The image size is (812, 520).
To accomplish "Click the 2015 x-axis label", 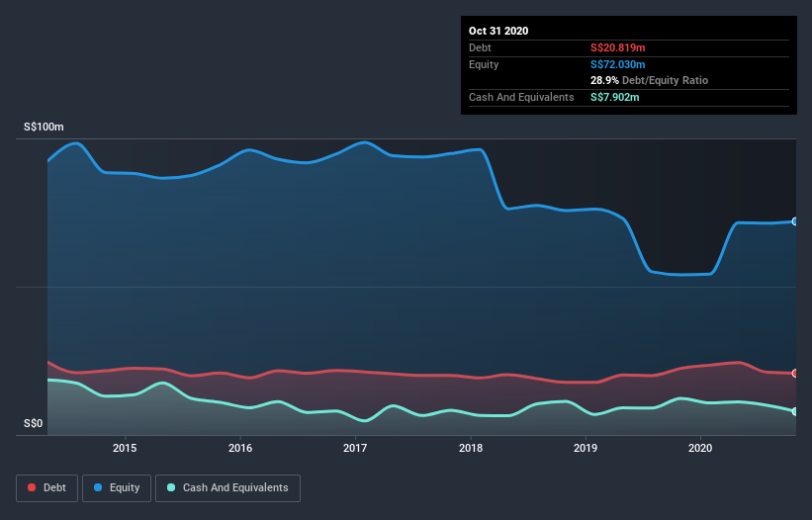I will click(125, 448).
